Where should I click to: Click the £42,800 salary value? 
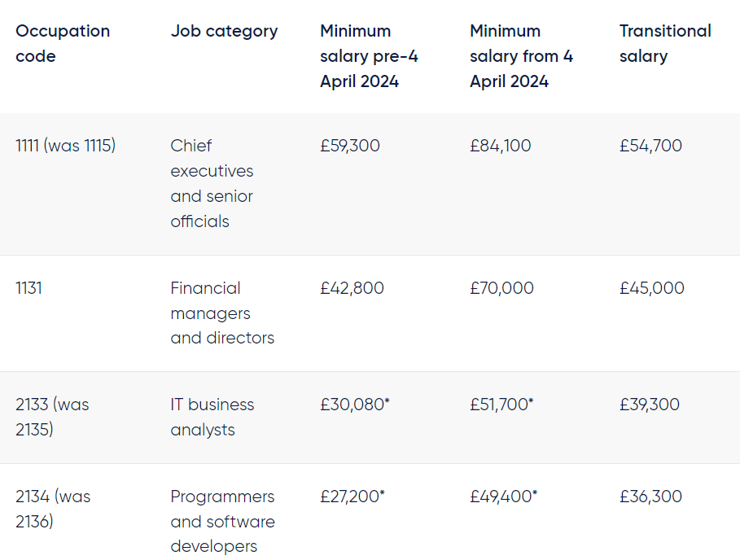click(352, 288)
